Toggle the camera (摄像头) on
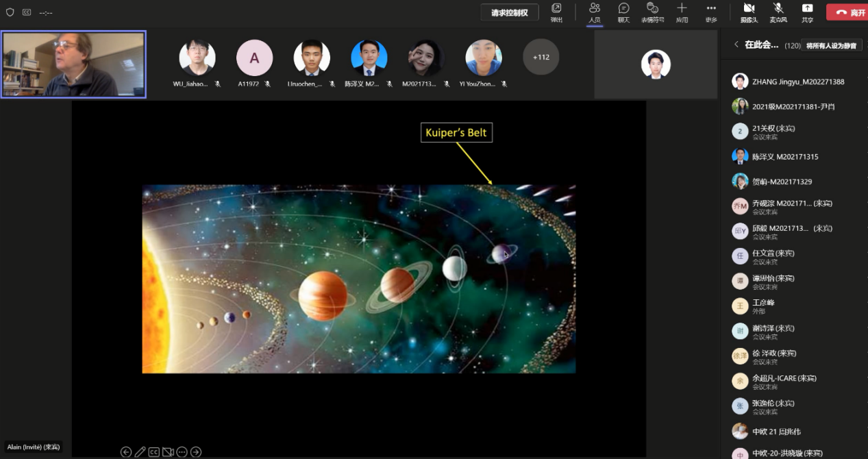This screenshot has width=868, height=459. point(749,12)
